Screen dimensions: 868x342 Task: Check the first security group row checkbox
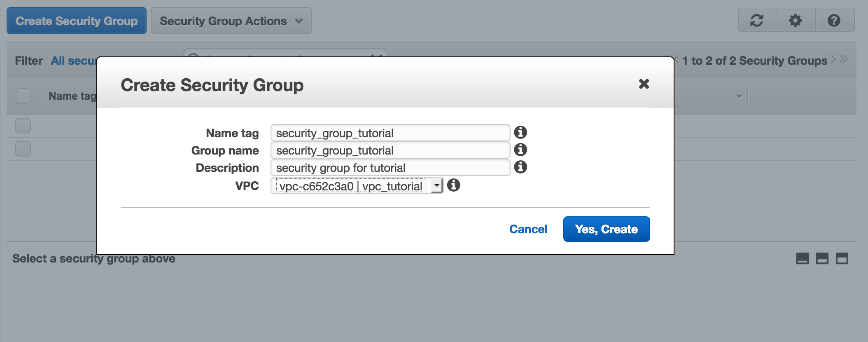[x=23, y=126]
